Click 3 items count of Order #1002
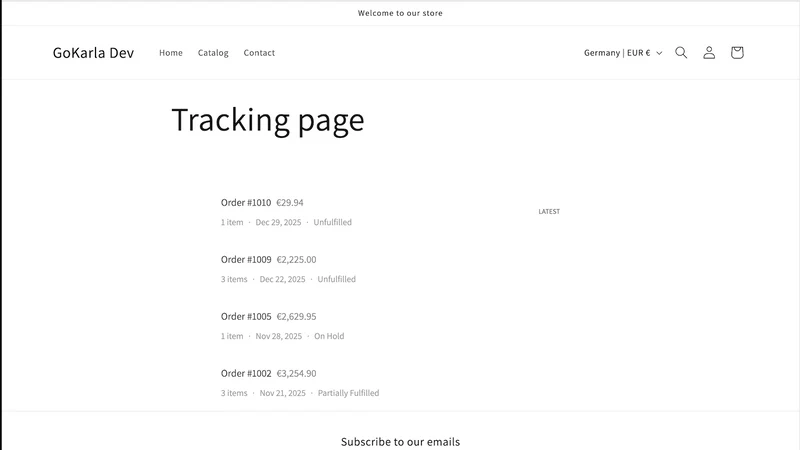This screenshot has height=450, width=800. coord(234,393)
